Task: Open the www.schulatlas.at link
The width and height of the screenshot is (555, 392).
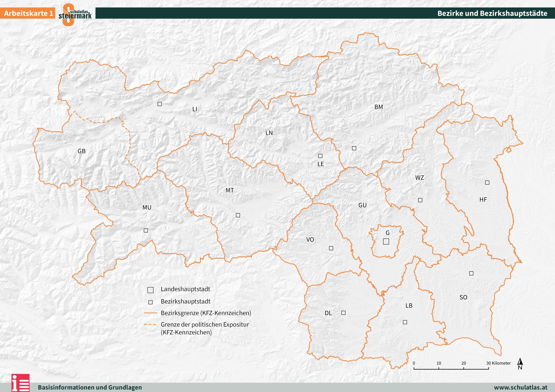Action: coord(521,387)
